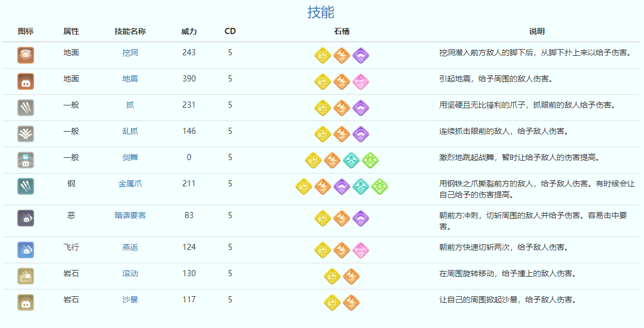Click description 朝前方快速切斩两次，给予敌人伤害。
The width and height of the screenshot is (644, 328).
coord(504,247)
